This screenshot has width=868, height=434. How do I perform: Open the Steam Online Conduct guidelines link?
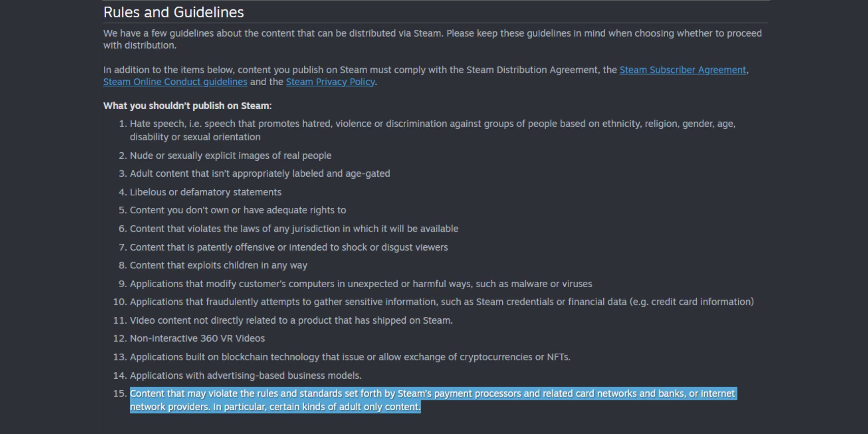pyautogui.click(x=175, y=82)
